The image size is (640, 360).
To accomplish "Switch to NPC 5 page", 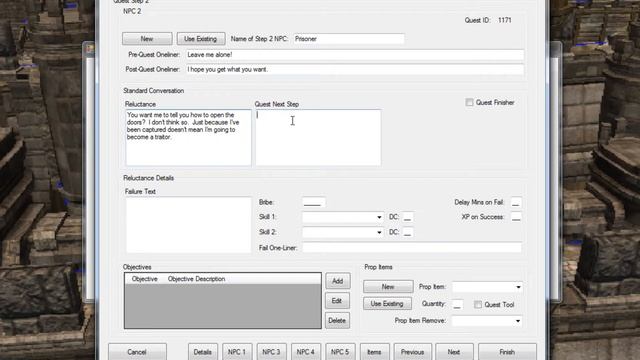I will coord(340,352).
